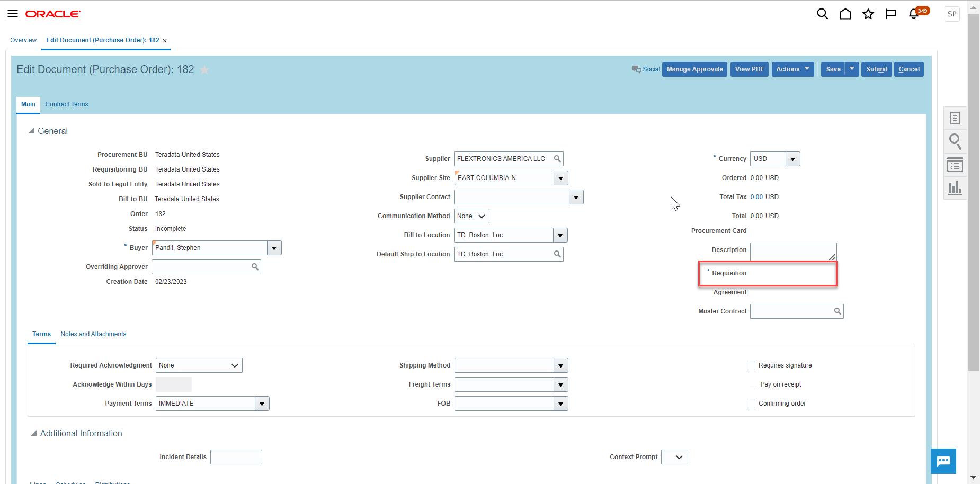
Task: Open the FOB dropdown arrow
Action: pyautogui.click(x=561, y=404)
